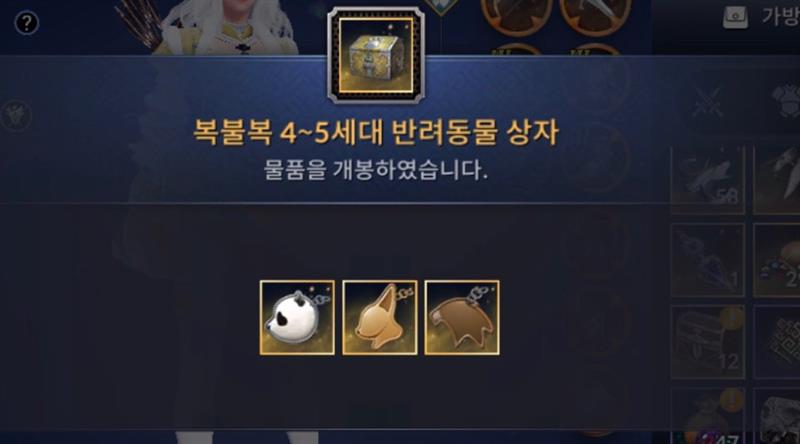Click the faded beetle emblem on left edge

pyautogui.click(x=16, y=115)
